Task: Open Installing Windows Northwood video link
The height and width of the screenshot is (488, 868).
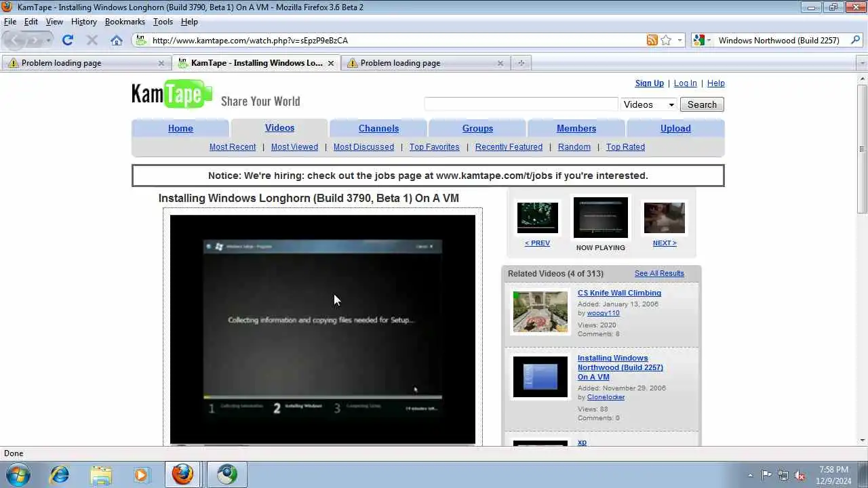Action: pyautogui.click(x=620, y=367)
